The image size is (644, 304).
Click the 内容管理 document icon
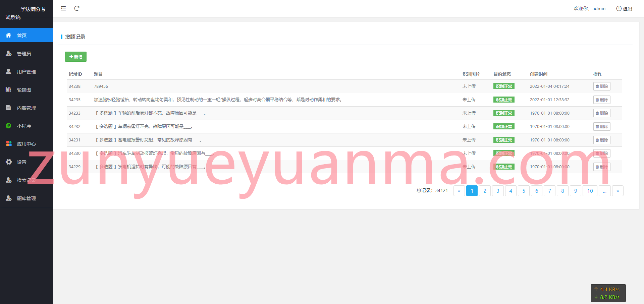coord(9,108)
